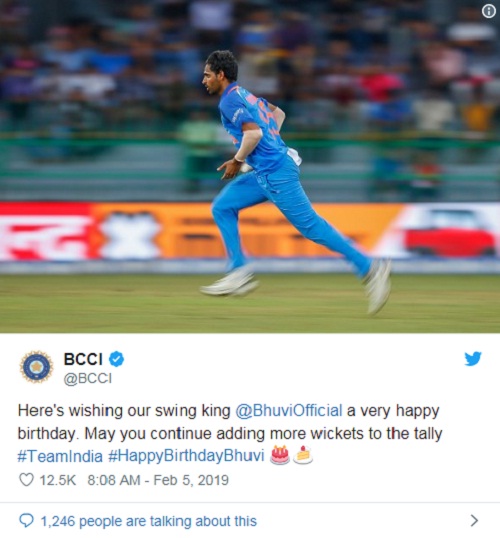
Task: Click the @BCCI handle
Action: 88,378
